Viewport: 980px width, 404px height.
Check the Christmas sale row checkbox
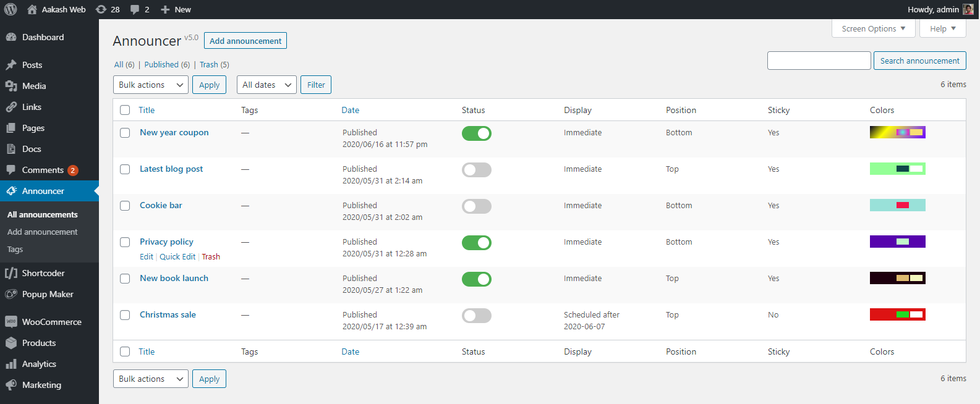(x=125, y=315)
